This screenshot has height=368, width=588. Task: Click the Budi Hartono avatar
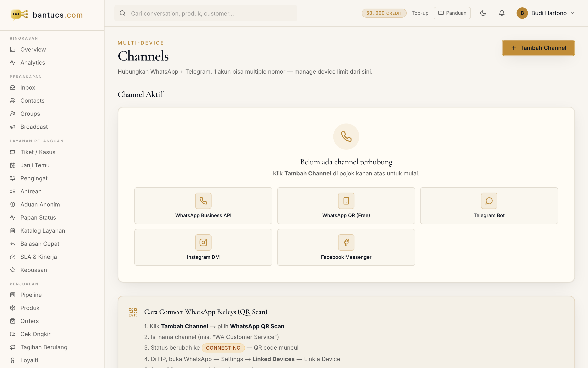tap(522, 13)
